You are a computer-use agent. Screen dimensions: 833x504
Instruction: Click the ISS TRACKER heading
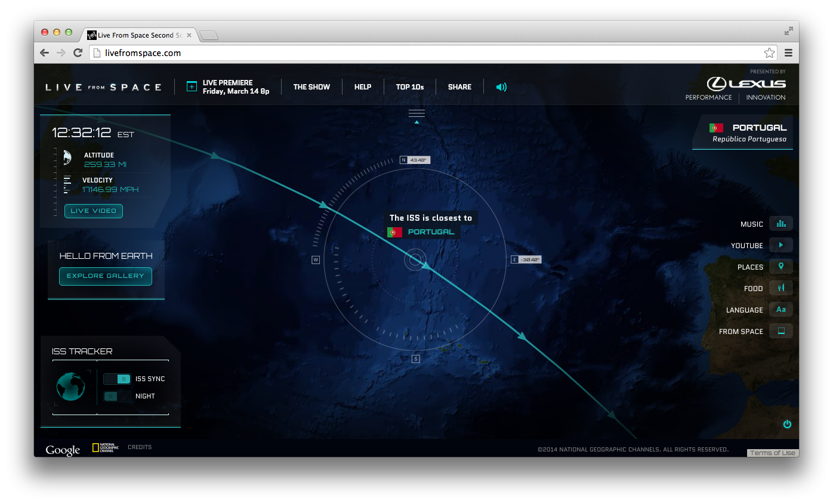(82, 351)
